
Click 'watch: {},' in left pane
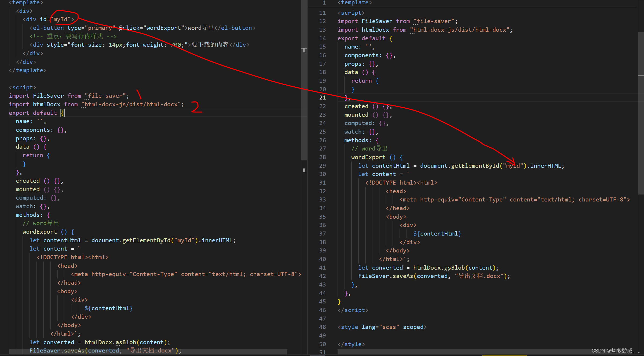(x=32, y=206)
